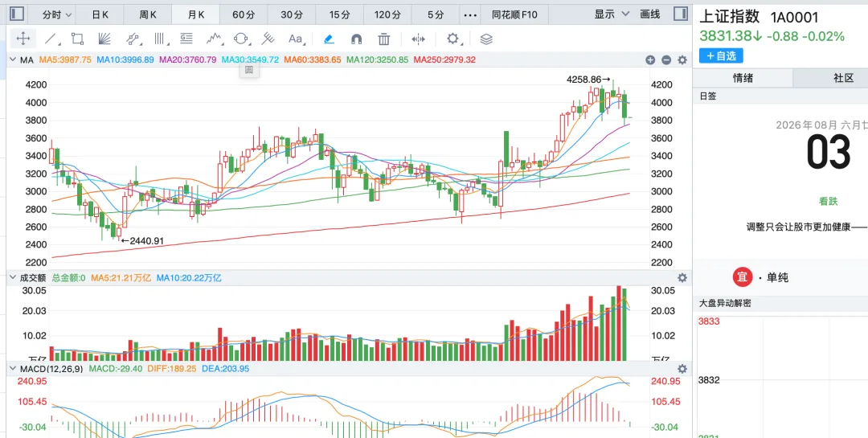Open the 社区 tab in right panel
The width and height of the screenshot is (868, 438).
(844, 78)
